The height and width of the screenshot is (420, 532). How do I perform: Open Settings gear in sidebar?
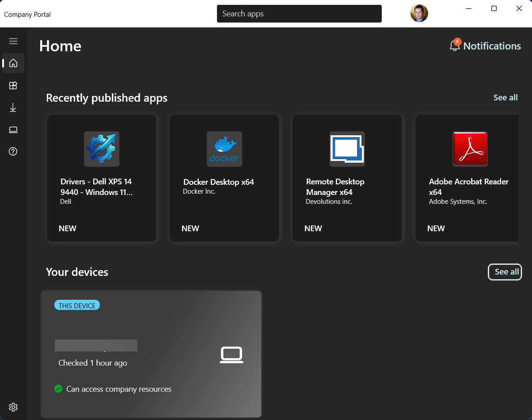[x=13, y=407]
